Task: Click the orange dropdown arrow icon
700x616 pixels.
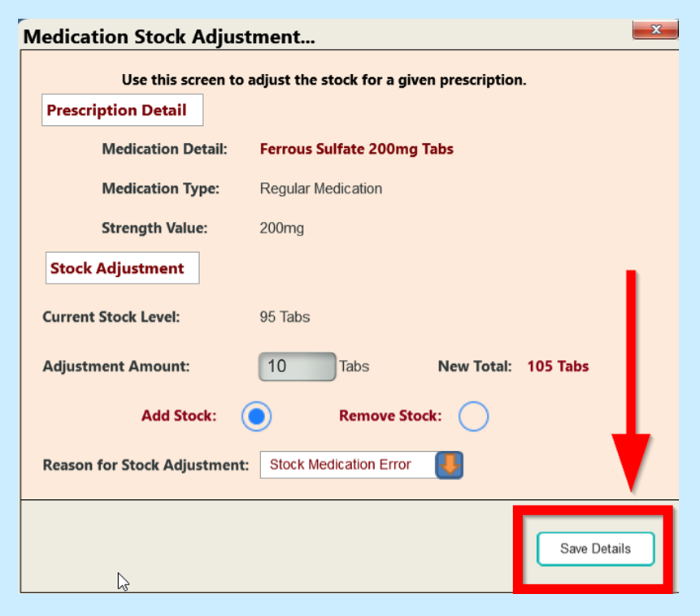Action: 450,465
